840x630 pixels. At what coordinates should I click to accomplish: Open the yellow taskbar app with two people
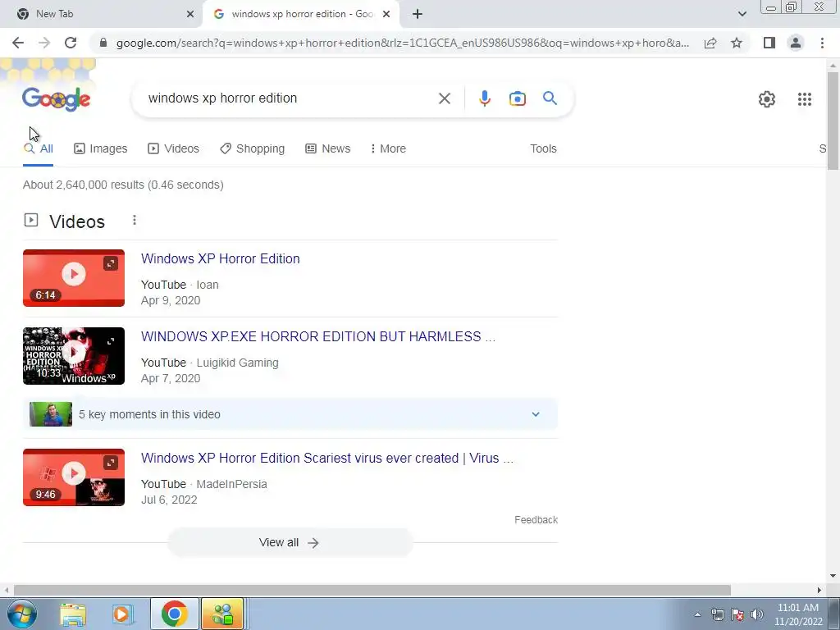tap(222, 614)
